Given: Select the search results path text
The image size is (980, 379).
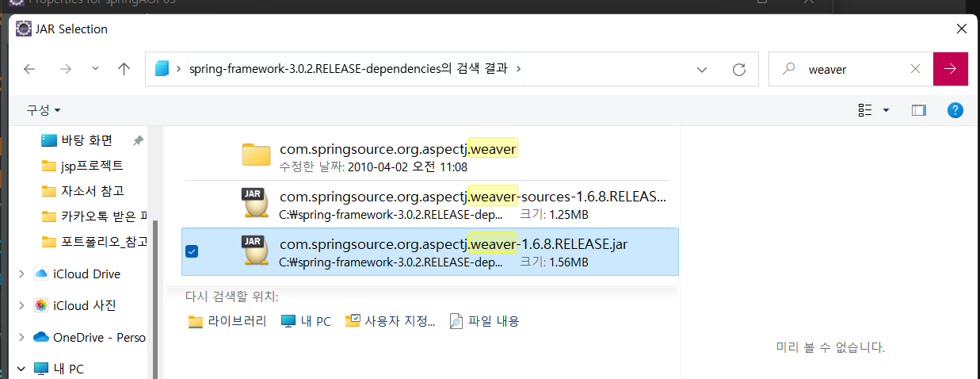Looking at the screenshot, I should [349, 69].
